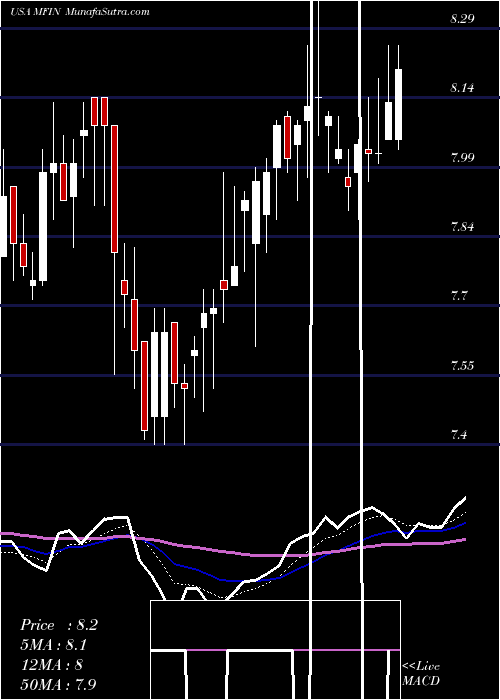Click the 7.99 price axis label

(x=462, y=157)
